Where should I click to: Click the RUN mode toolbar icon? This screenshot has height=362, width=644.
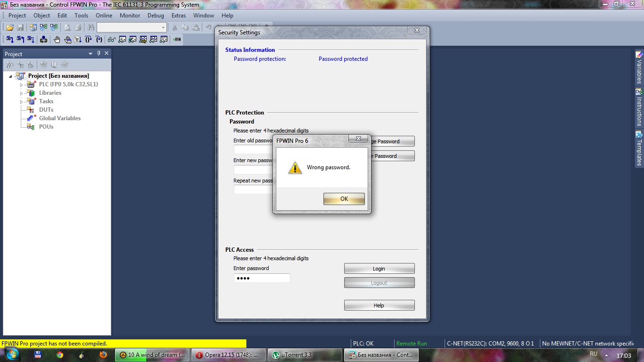click(x=177, y=40)
